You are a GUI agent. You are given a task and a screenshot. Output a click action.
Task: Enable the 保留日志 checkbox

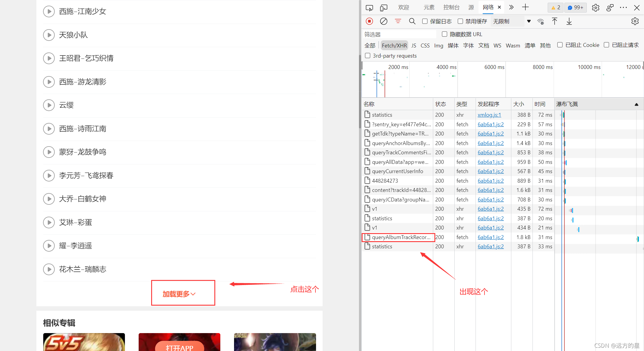coord(425,21)
